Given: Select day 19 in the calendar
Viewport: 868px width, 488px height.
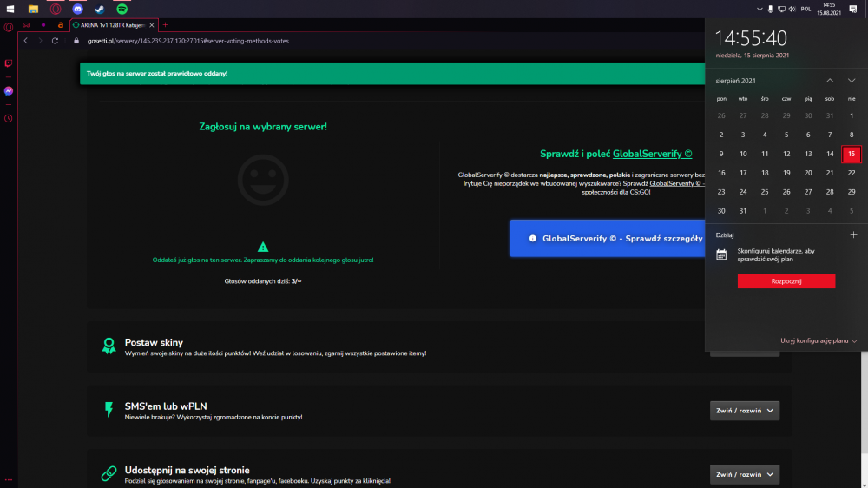Looking at the screenshot, I should 786,173.
